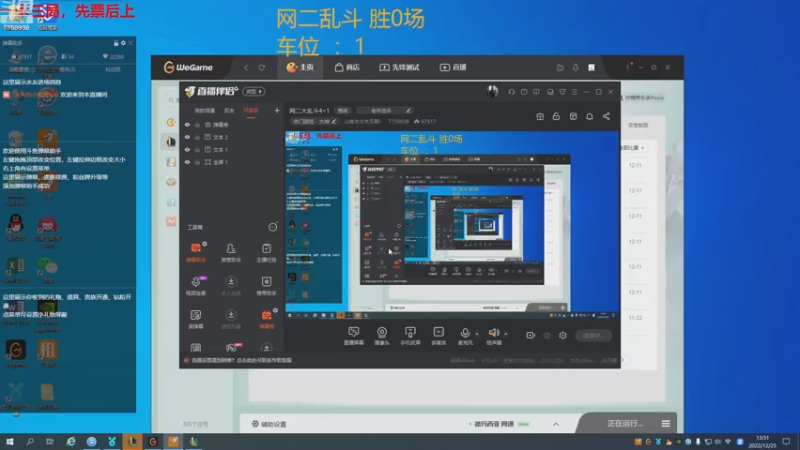The image size is (800, 450).
Task: Click the 正在运行 status button
Action: pos(625,423)
